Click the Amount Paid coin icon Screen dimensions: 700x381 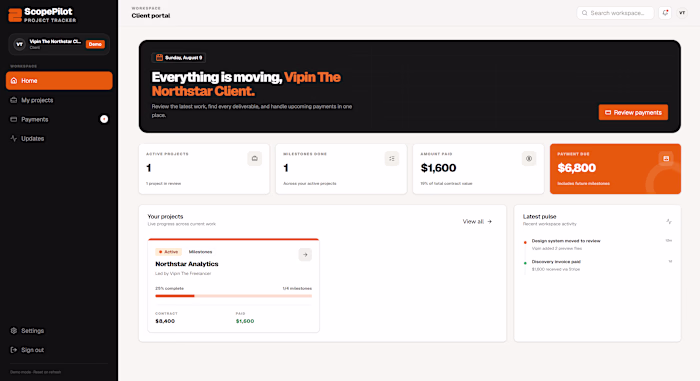pos(529,159)
